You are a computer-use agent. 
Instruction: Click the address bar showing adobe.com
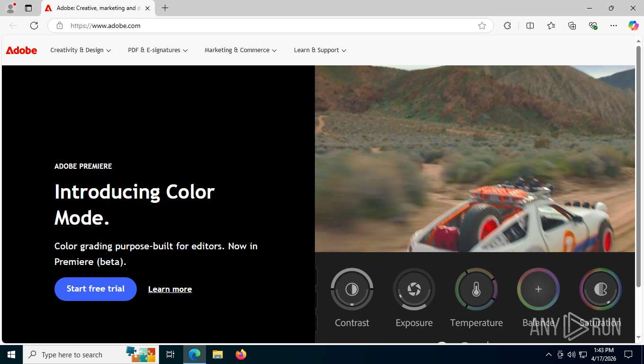[x=270, y=26]
